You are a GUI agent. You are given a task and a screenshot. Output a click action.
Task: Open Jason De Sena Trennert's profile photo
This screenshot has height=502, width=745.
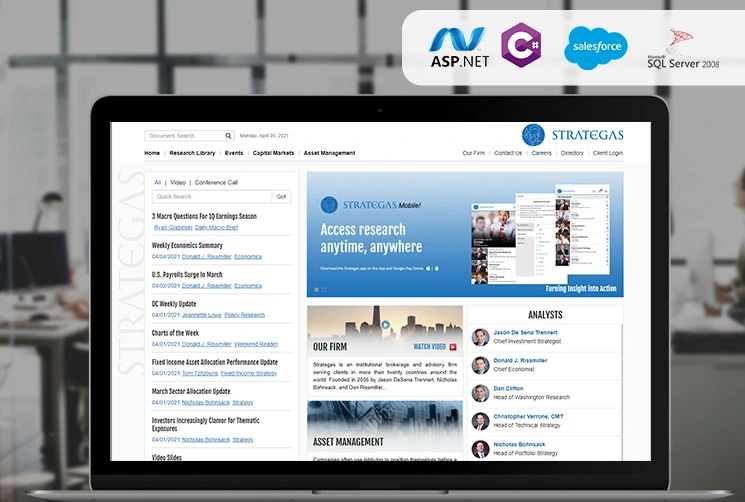pos(481,337)
